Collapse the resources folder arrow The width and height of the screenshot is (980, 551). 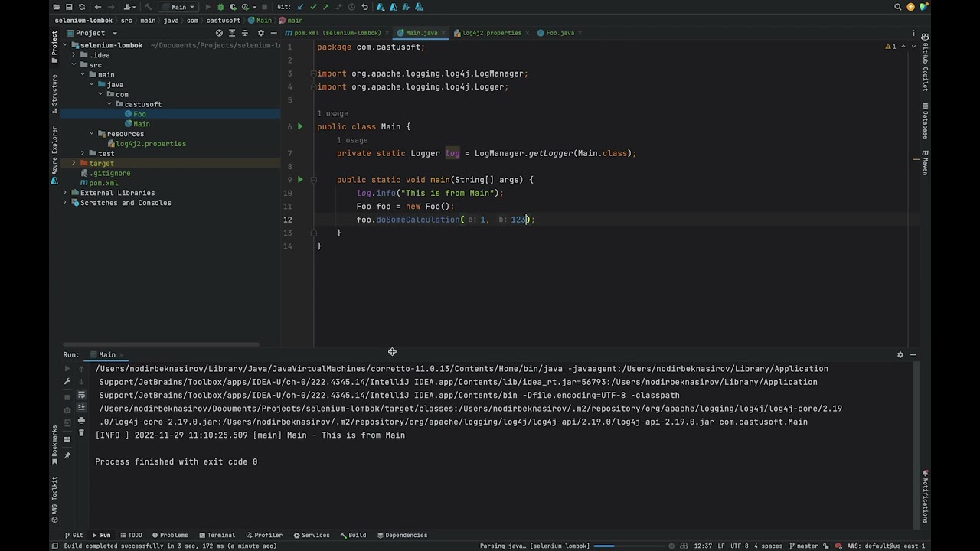[x=92, y=134]
